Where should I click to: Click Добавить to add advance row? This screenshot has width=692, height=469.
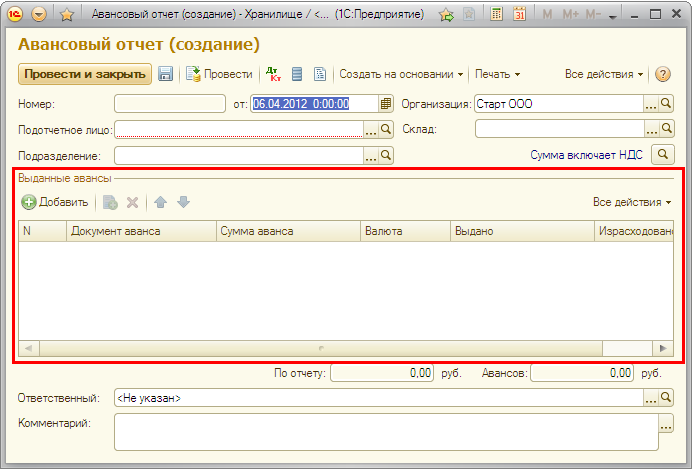pyautogui.click(x=55, y=202)
